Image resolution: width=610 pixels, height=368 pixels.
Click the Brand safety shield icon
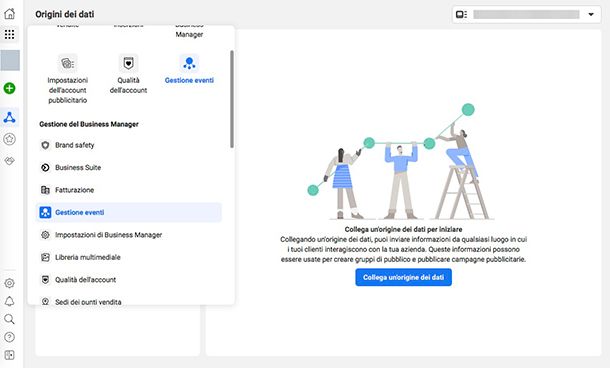45,145
